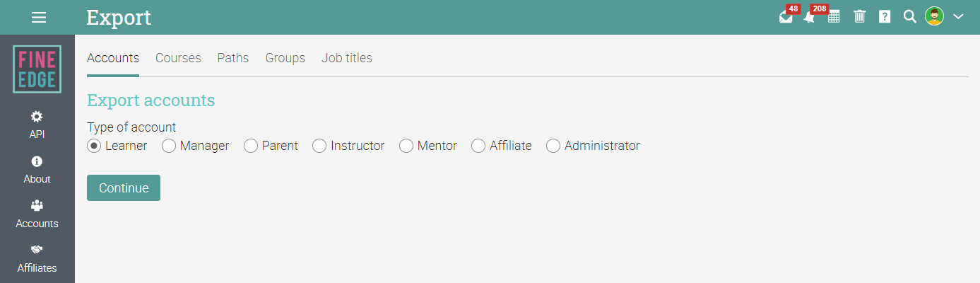Open the trash bin icon
The width and height of the screenshot is (980, 283).
[859, 16]
